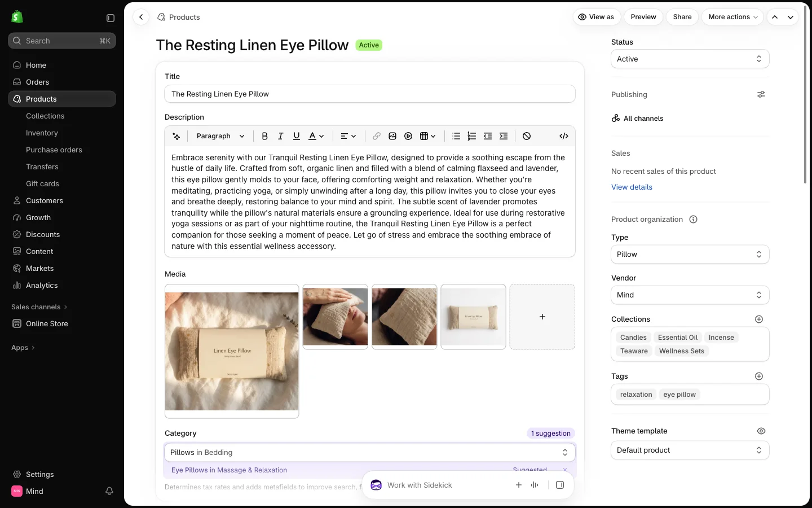Insert a video into the description
812x508 pixels.
[x=408, y=136]
